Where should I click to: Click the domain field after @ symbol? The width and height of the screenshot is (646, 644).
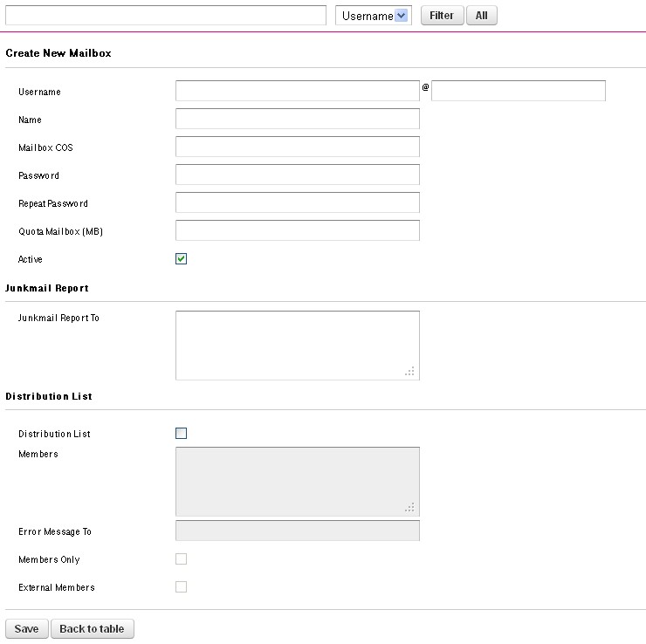pos(519,91)
